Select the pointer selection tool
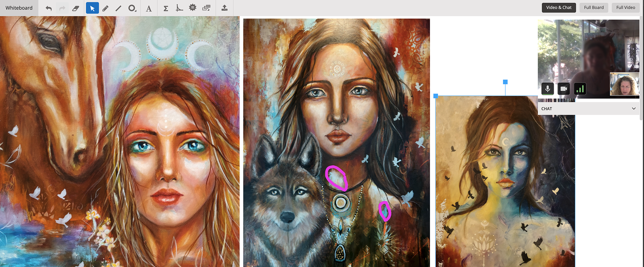Viewport: 644px width, 267px height. coord(92,8)
